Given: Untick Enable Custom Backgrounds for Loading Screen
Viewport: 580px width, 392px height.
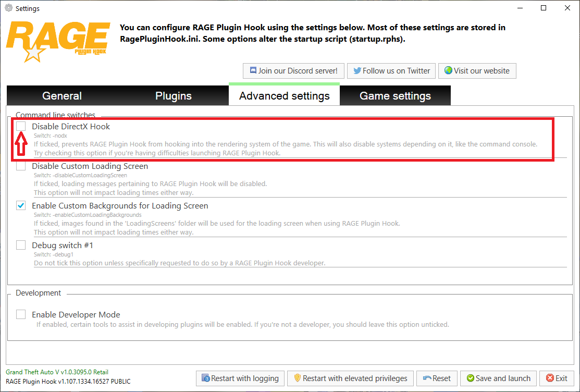Looking at the screenshot, I should [x=21, y=205].
